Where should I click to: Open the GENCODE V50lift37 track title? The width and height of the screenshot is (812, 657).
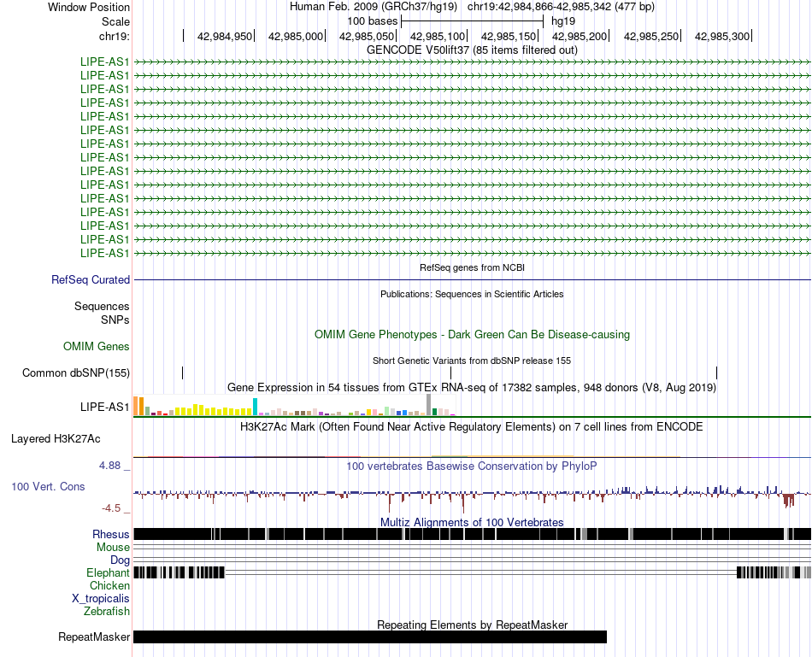(472, 50)
